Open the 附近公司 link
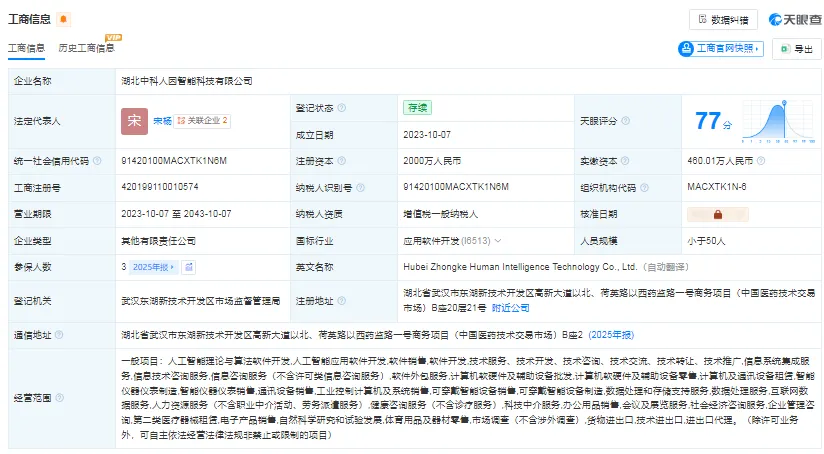The width and height of the screenshot is (824, 454). coord(510,308)
